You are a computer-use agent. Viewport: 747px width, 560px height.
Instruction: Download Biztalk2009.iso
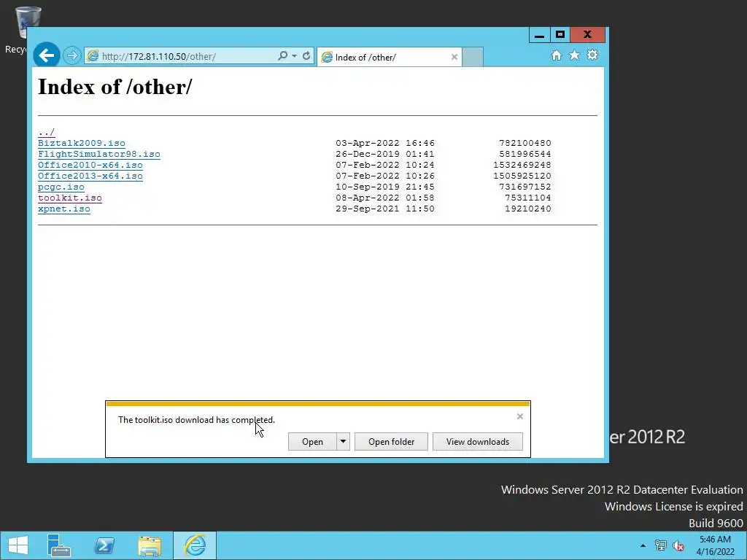coord(82,144)
